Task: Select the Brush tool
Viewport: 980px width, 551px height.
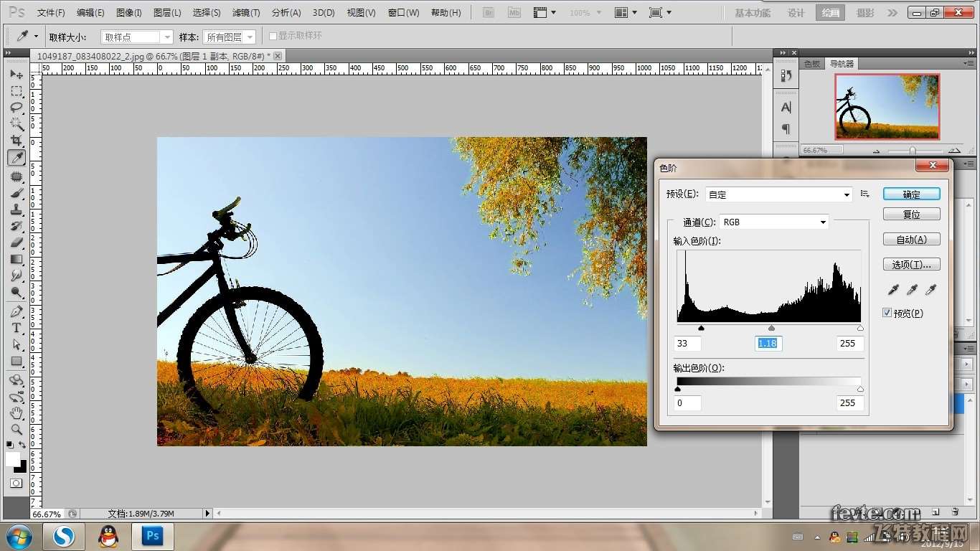Action: [17, 192]
